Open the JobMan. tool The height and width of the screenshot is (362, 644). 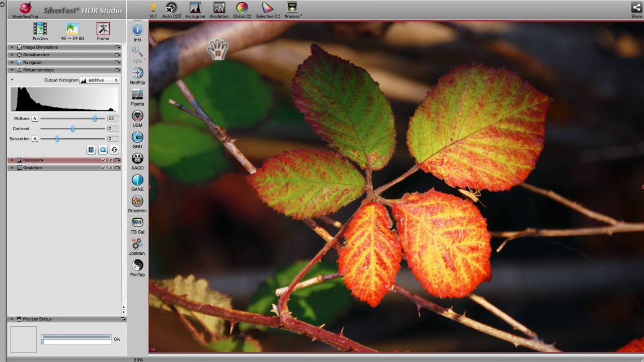pos(137,244)
